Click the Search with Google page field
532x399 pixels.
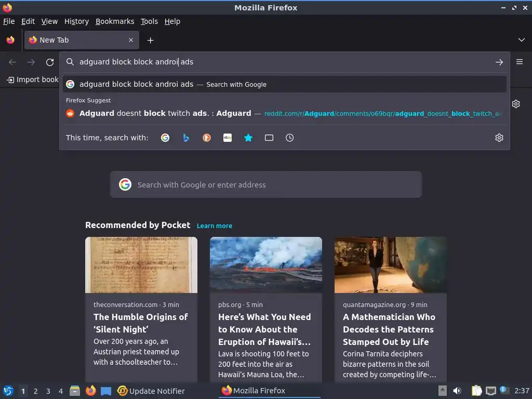[265, 184]
